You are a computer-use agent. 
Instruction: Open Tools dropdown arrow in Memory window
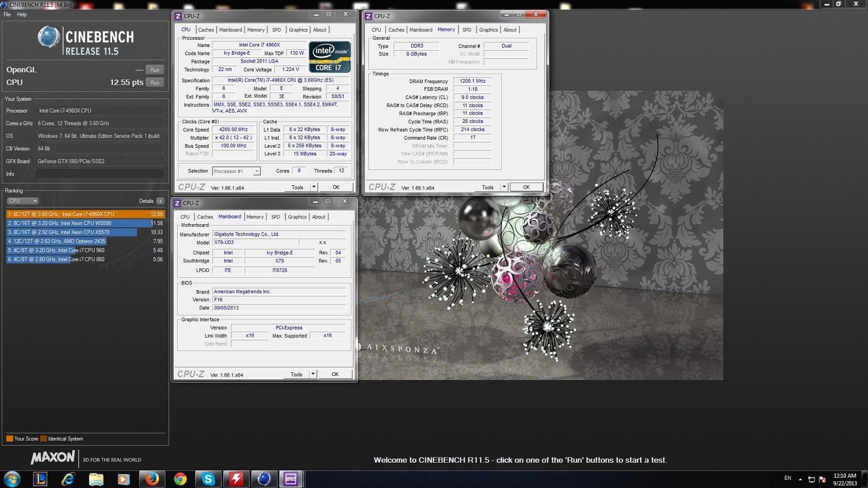pyautogui.click(x=504, y=187)
